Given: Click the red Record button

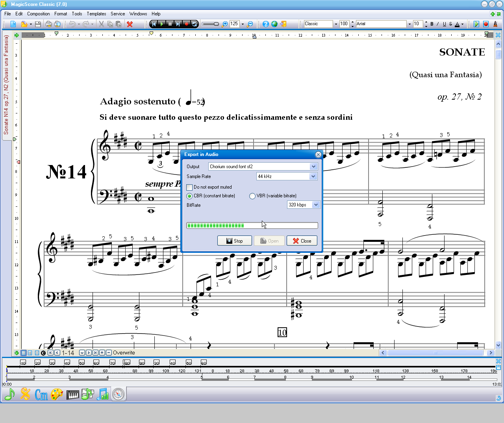Looking at the screenshot, I should tap(186, 24).
